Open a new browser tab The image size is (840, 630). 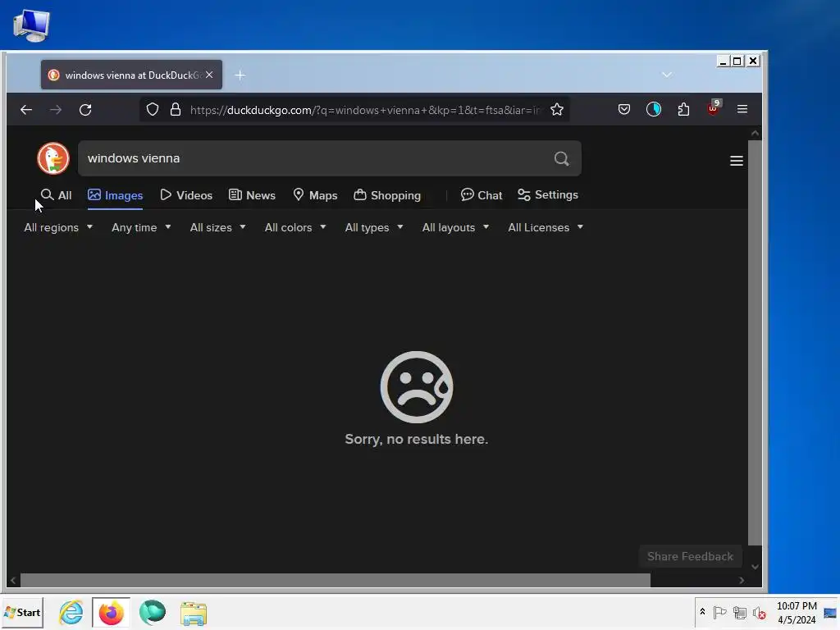(240, 75)
